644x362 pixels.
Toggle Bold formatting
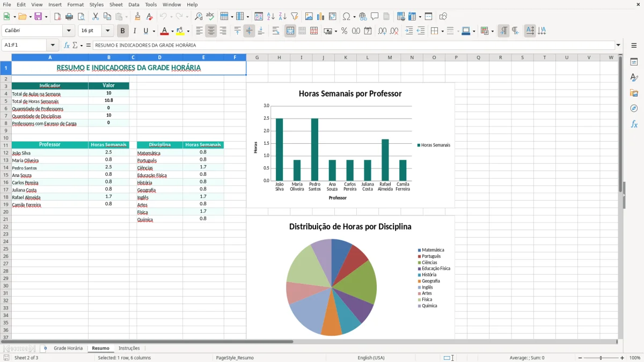pyautogui.click(x=123, y=31)
